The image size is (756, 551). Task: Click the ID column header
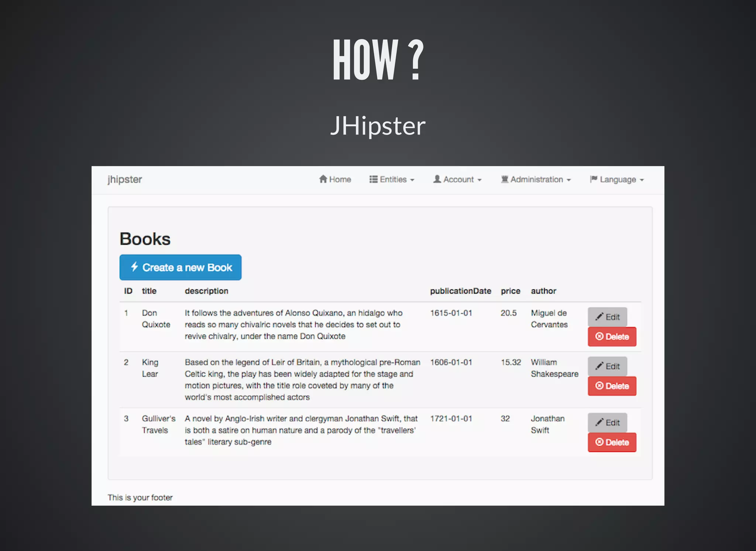coord(128,291)
